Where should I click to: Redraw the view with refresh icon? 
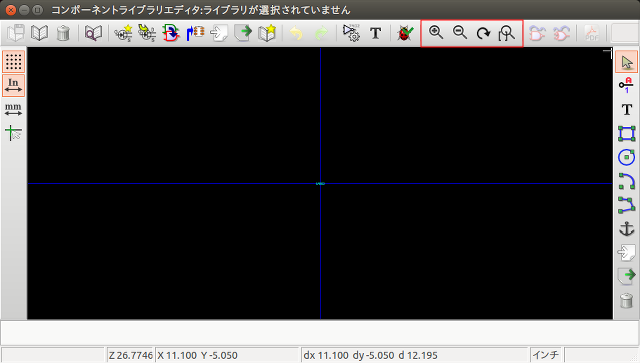[x=484, y=33]
